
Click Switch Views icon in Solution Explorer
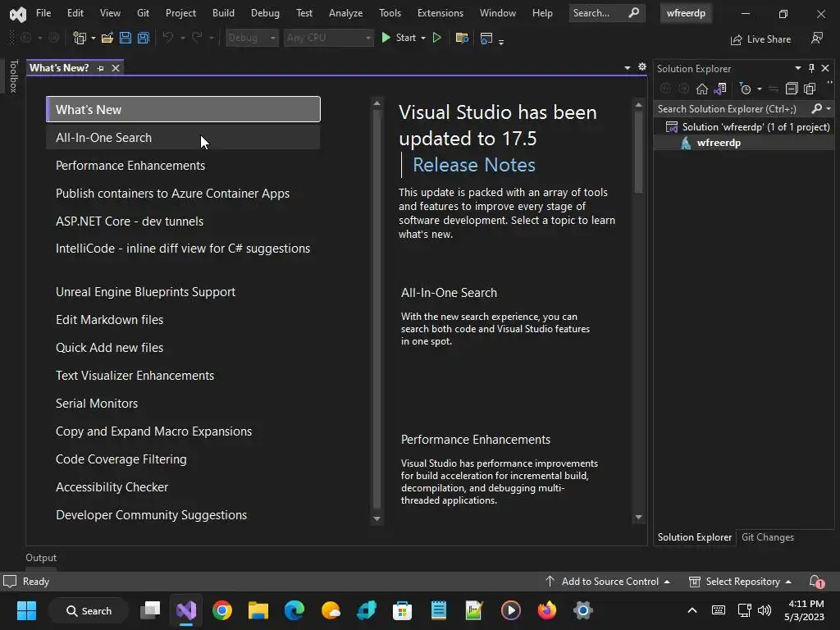pyautogui.click(x=720, y=89)
